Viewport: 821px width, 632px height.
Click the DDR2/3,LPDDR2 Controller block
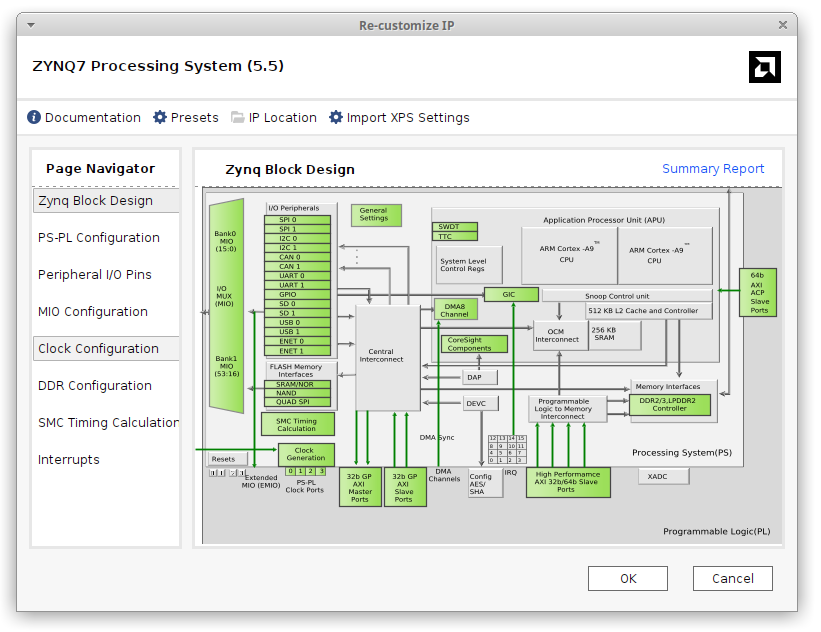pyautogui.click(x=670, y=405)
